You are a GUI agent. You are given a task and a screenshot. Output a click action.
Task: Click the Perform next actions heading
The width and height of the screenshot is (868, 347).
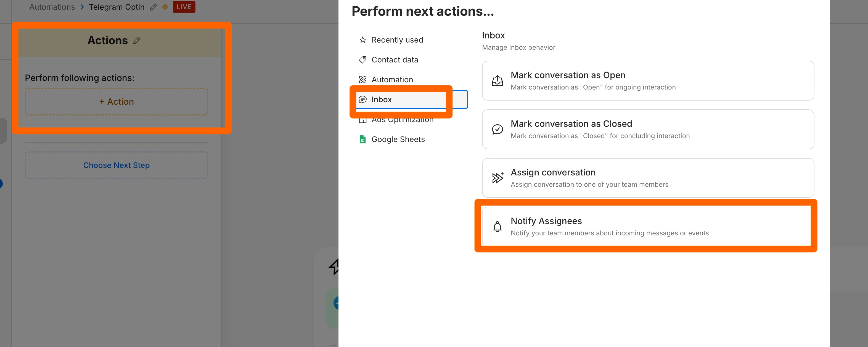coord(423,11)
